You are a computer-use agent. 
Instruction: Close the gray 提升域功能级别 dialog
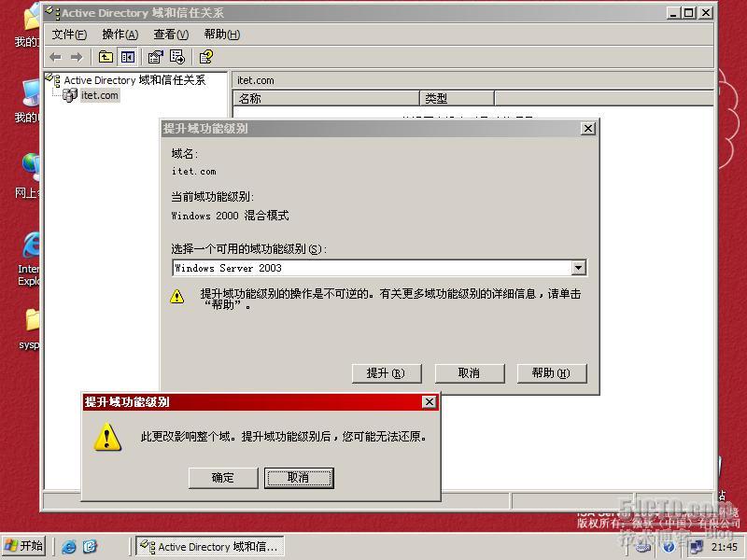coord(588,129)
